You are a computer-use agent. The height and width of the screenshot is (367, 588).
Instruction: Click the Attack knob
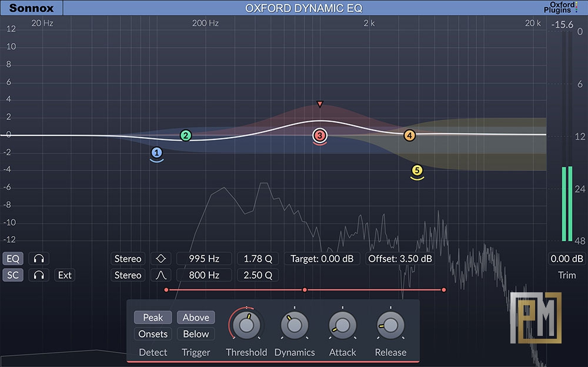342,325
